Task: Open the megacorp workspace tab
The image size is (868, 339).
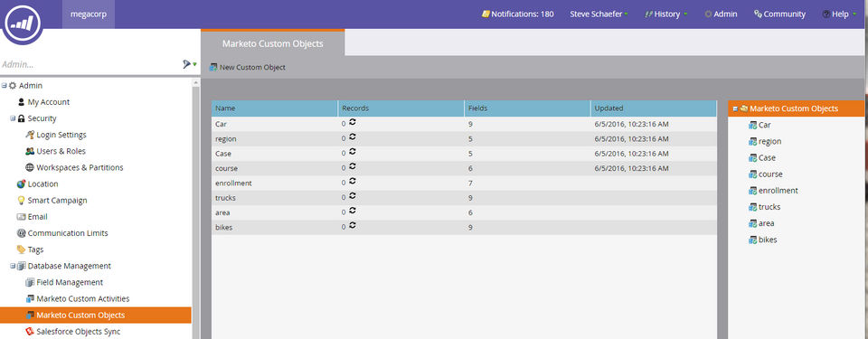Action: [88, 14]
